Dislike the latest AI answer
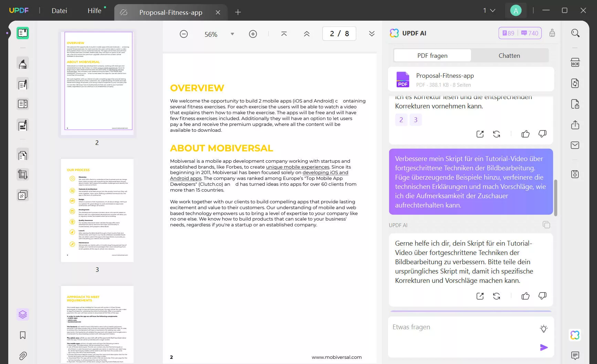597x364 pixels. point(542,296)
